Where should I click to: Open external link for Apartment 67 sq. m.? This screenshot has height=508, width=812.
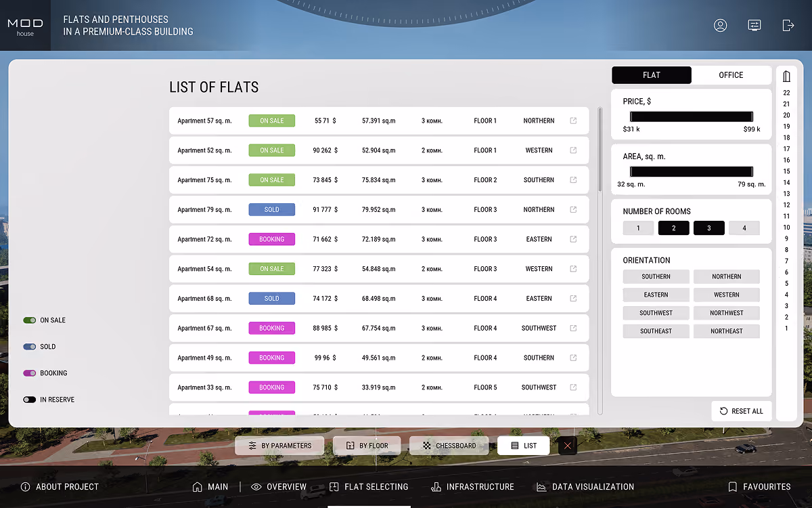573,328
